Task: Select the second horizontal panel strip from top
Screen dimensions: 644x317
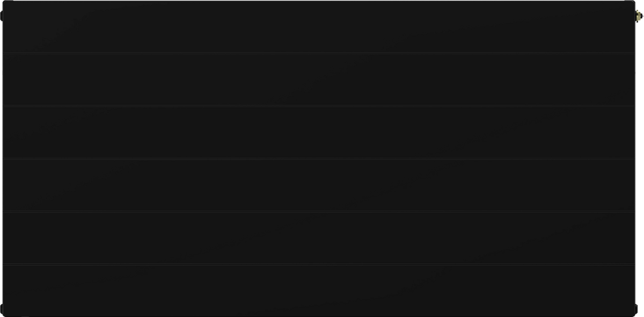Action: click(x=322, y=79)
